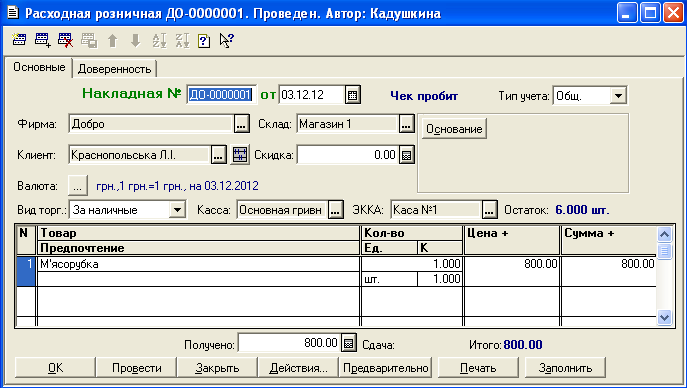Click the unit cell шт.
Viewport: 687px width, 388px height.
pos(390,279)
